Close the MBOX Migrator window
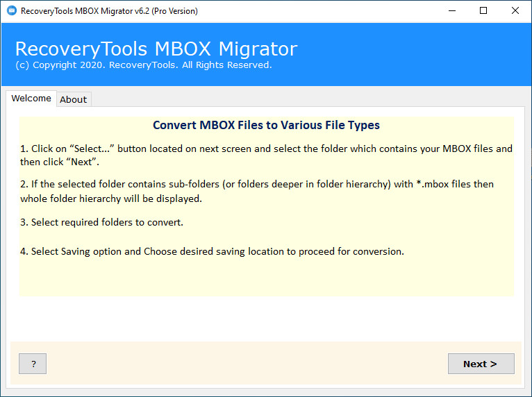This screenshot has width=532, height=397. [515, 10]
